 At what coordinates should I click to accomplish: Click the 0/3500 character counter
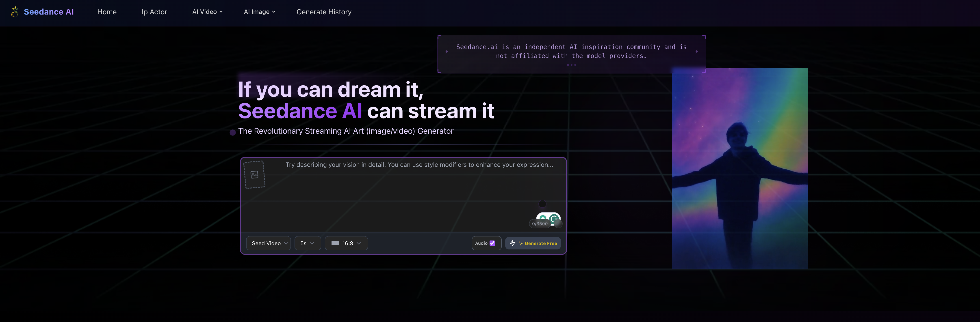[540, 224]
